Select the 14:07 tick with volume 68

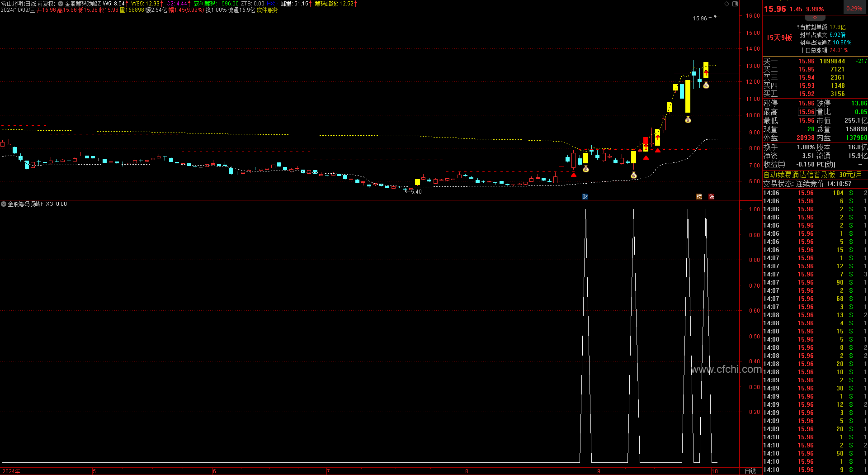[x=815, y=299]
